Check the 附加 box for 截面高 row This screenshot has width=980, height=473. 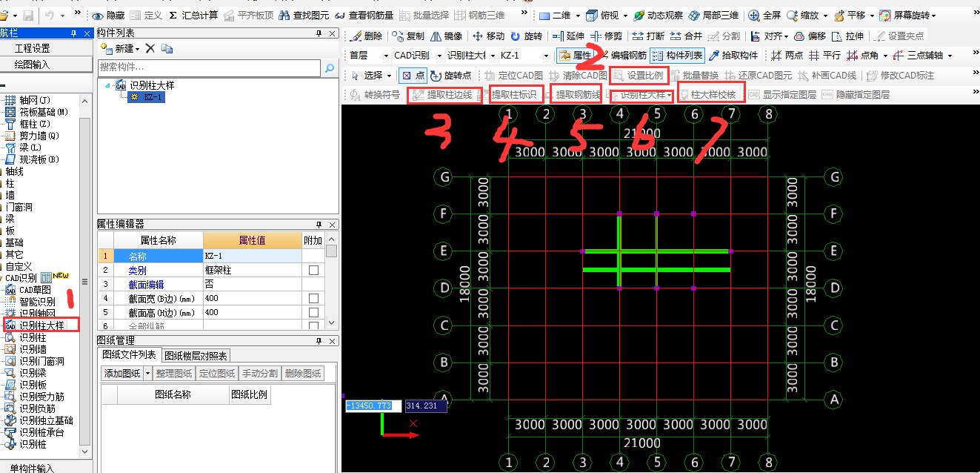click(314, 312)
